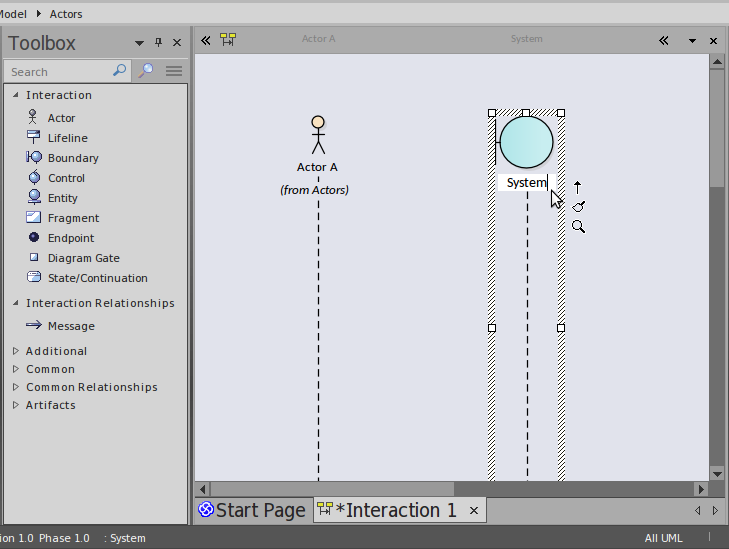
Task: Close the Interaction 1 diagram tab
Action: [474, 511]
